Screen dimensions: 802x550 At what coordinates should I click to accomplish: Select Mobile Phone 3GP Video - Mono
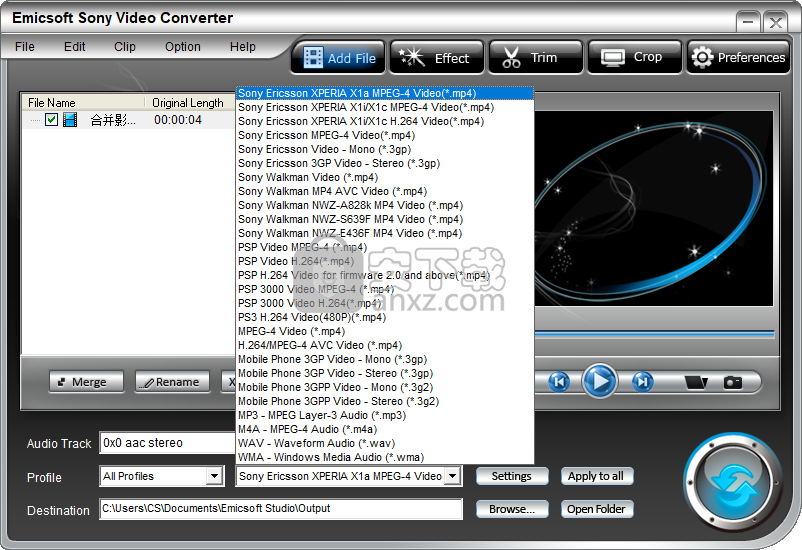tap(385, 359)
